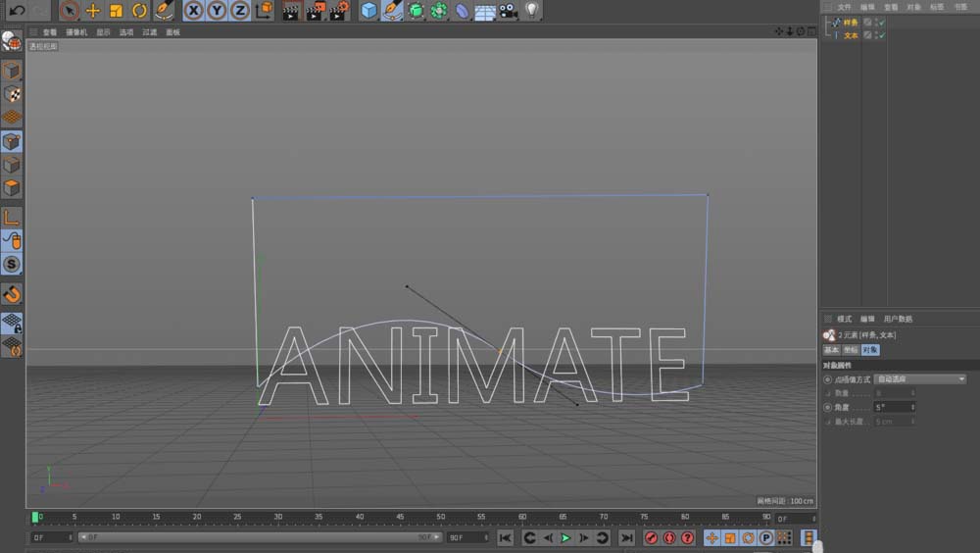
Task: Open the 文件 menu in Object Manager
Action: point(845,7)
